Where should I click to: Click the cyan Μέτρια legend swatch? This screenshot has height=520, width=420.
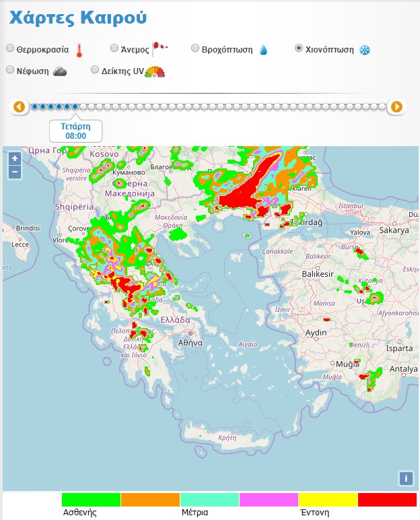[x=209, y=500]
